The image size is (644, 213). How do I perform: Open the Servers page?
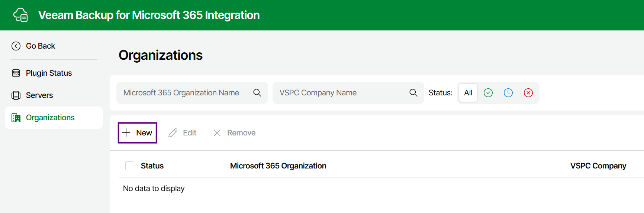[x=39, y=95]
